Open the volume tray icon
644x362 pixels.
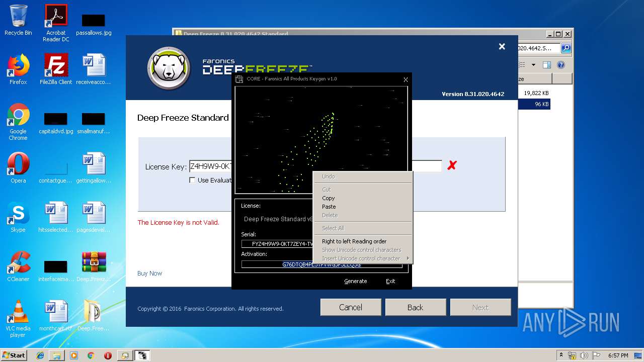(584, 355)
